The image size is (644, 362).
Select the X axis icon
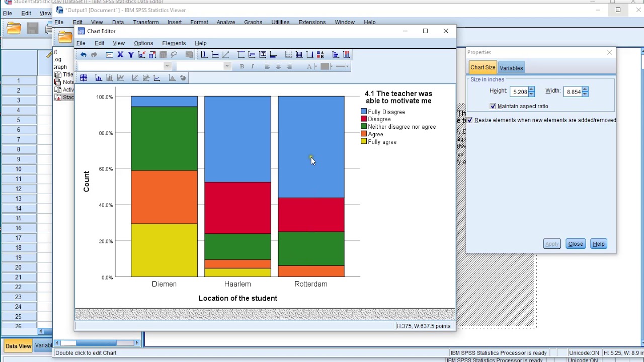[x=120, y=55]
